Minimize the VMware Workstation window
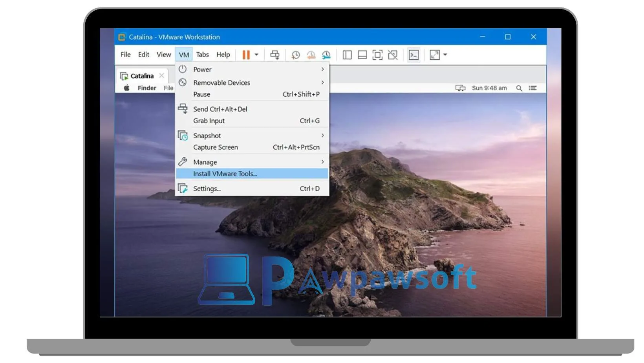This screenshot has width=644, height=363. pos(483,37)
